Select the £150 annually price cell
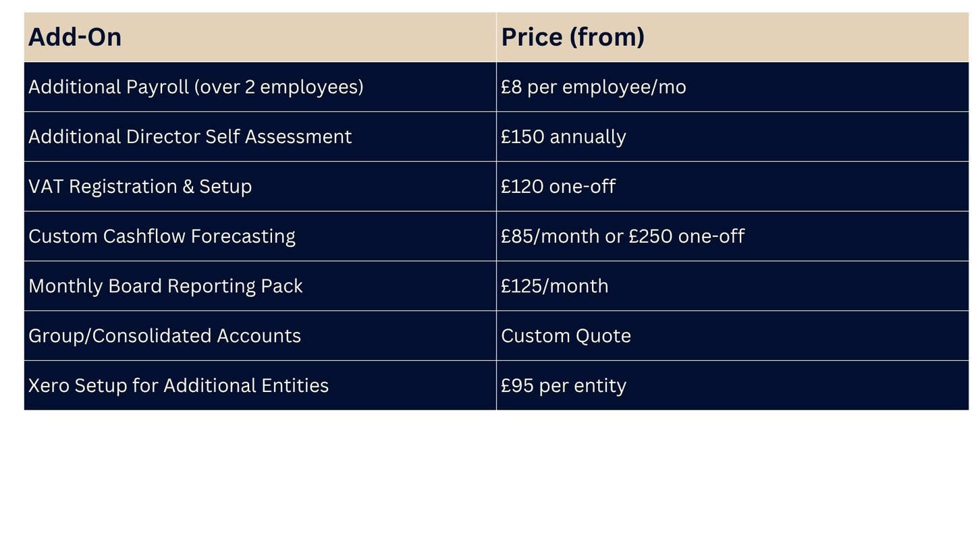 point(563,137)
